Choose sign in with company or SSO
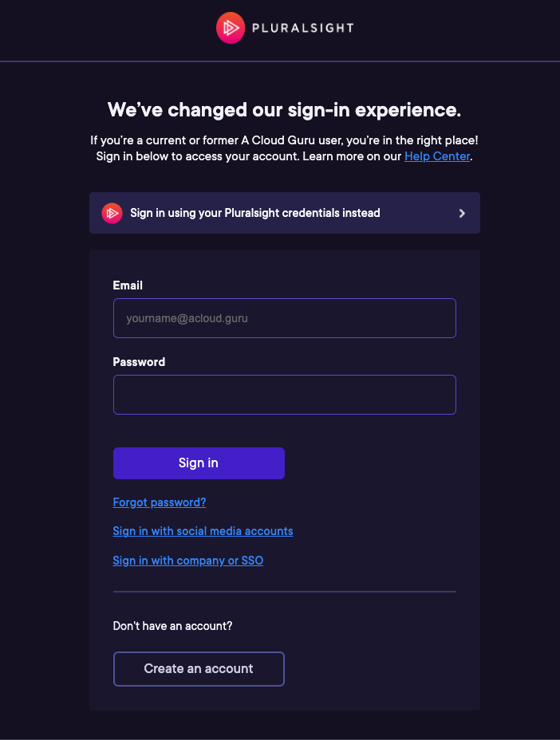This screenshot has height=740, width=560. [x=187, y=561]
